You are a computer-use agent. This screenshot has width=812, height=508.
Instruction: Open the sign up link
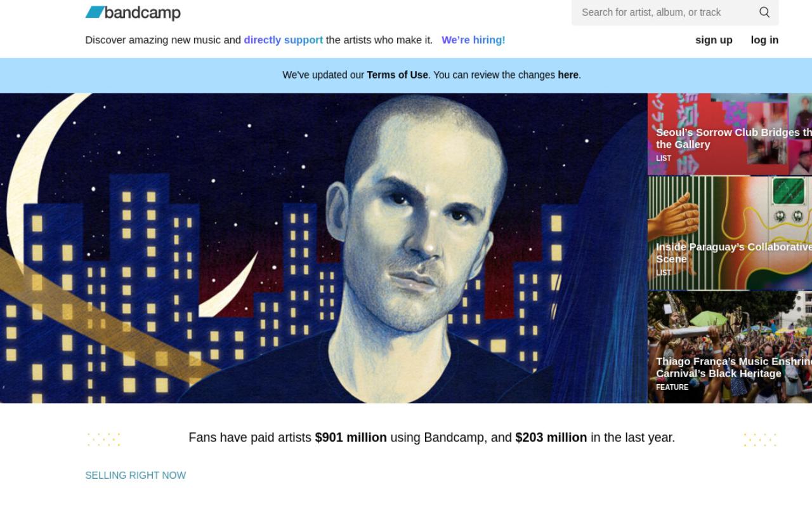(x=714, y=39)
